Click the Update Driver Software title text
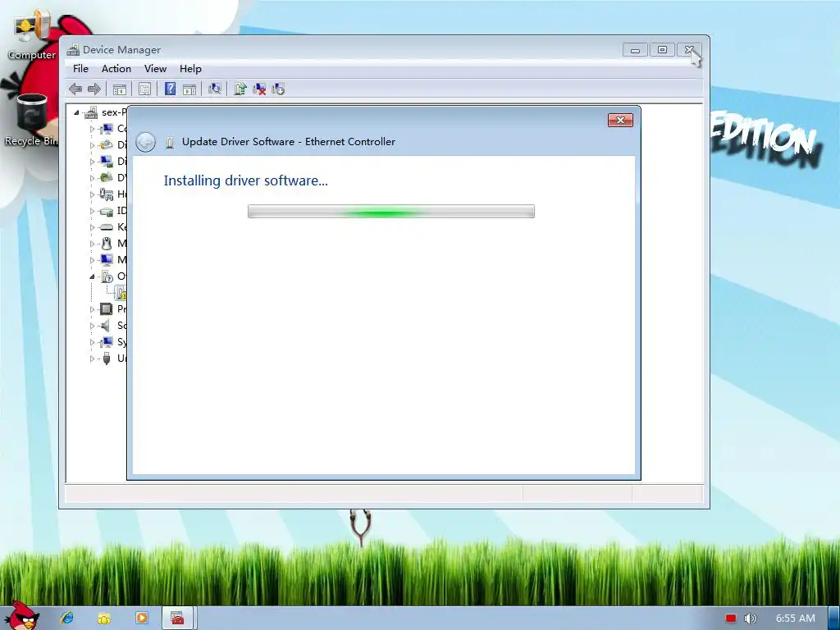The image size is (840, 630). 289,142
